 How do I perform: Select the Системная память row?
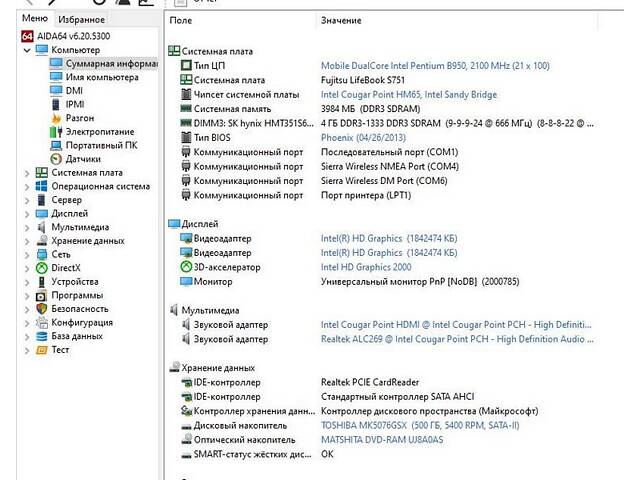[382, 109]
